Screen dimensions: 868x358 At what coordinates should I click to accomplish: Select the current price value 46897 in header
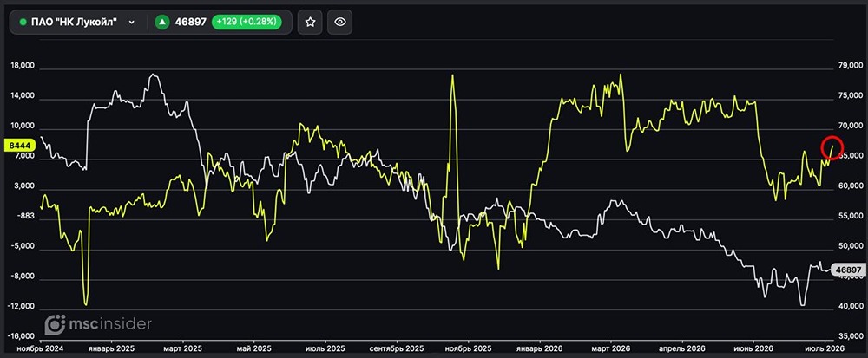click(x=190, y=22)
